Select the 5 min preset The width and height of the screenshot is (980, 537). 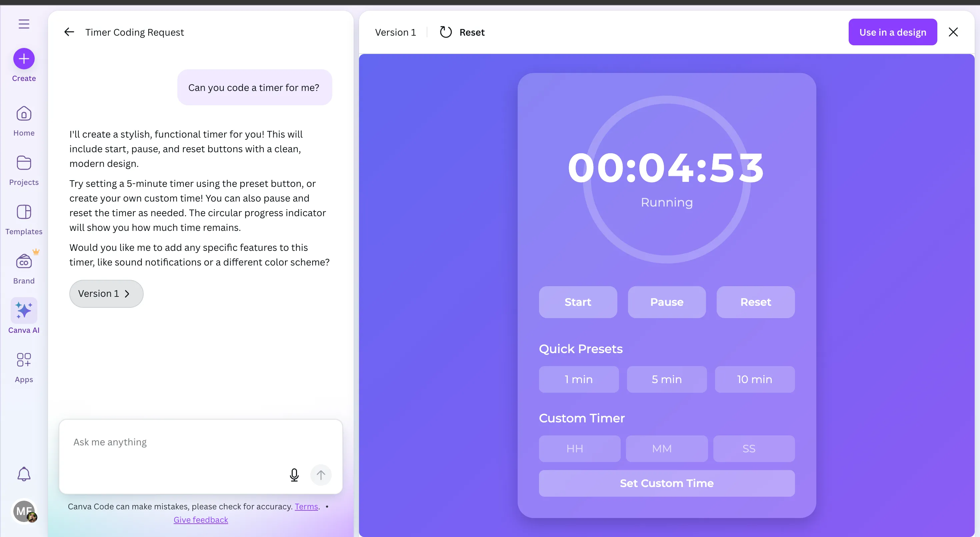tap(667, 379)
